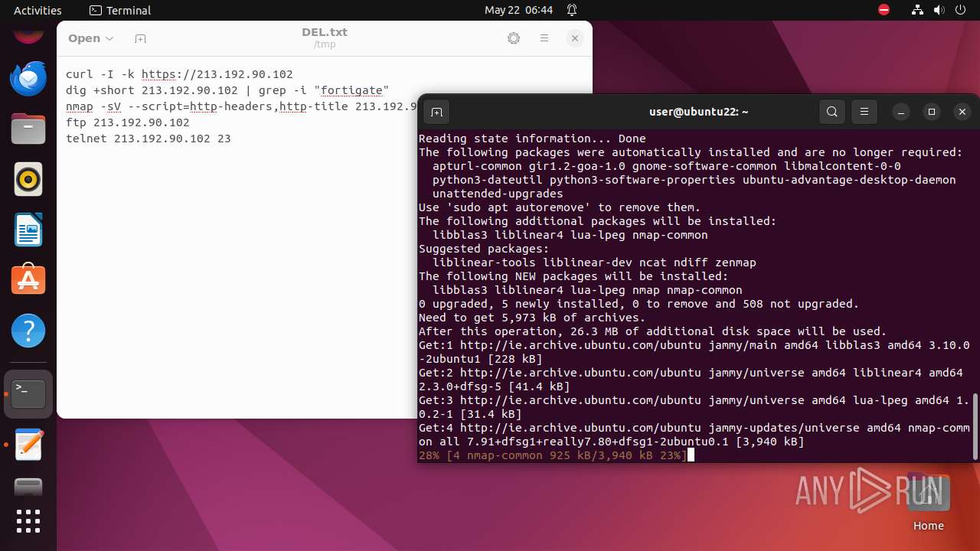Click the ftp 213.192.90.102 line
The height and width of the screenshot is (551, 980).
pos(127,122)
